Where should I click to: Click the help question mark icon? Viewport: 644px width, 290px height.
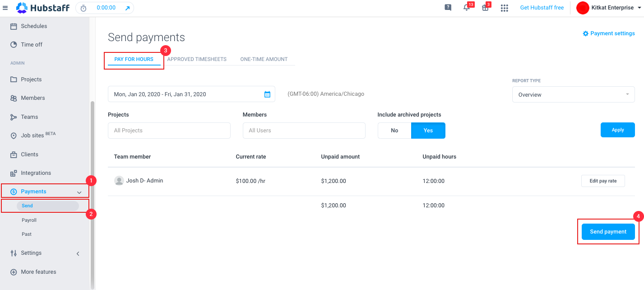click(448, 8)
